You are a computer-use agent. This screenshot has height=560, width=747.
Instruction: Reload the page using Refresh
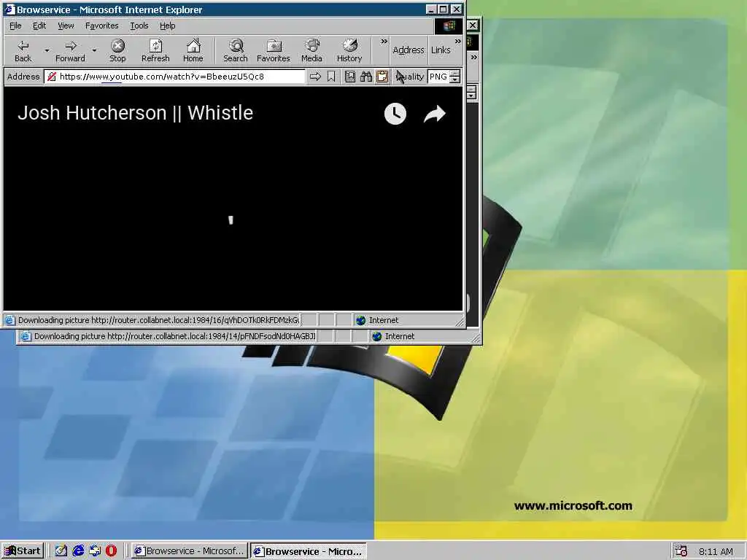(155, 50)
